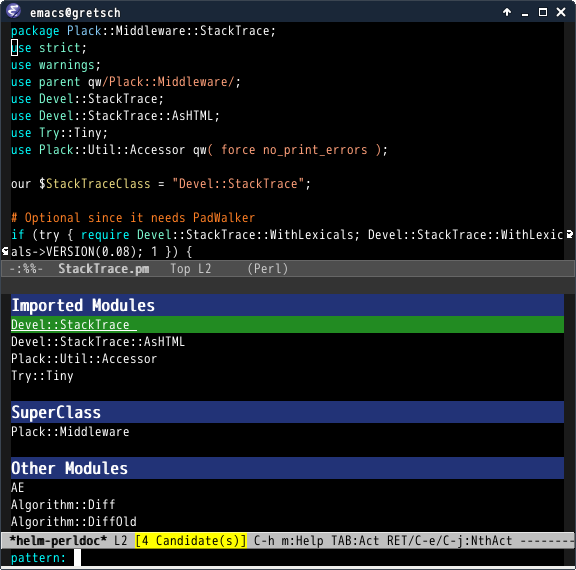The height and width of the screenshot is (570, 576).
Task: Select Devel::StackTrace candidate in helm list
Action: [x=287, y=325]
